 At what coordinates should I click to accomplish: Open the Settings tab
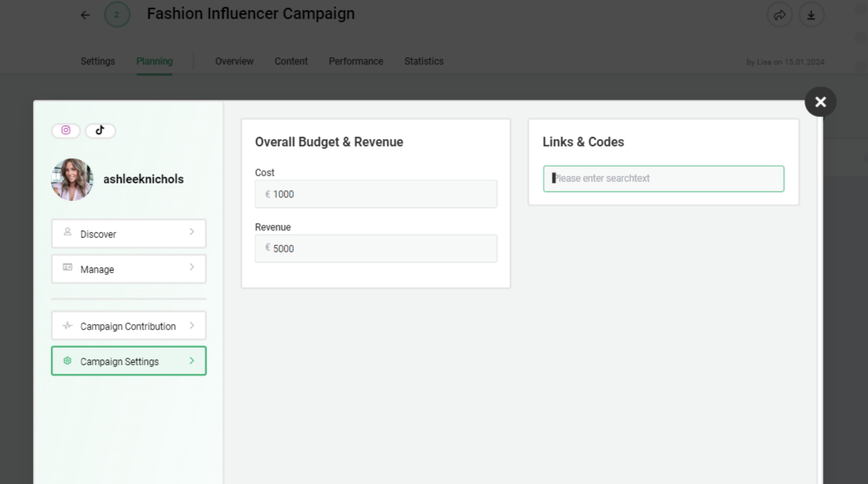(97, 61)
